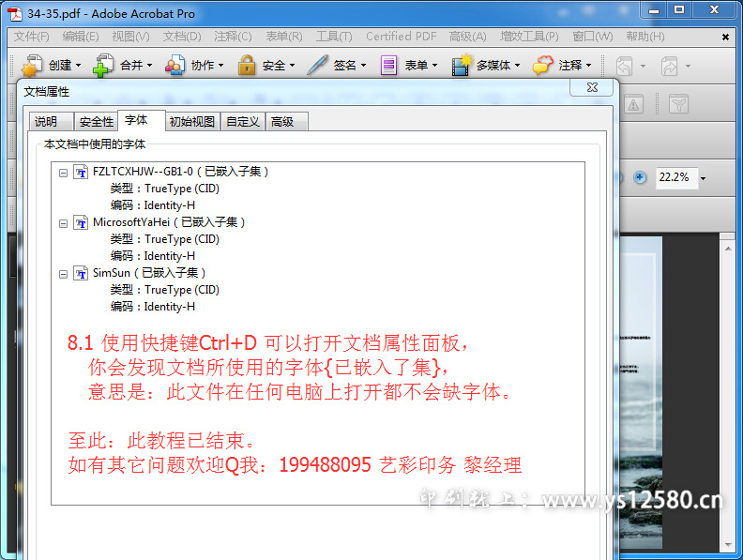Click the zoom in plus icon
Image resolution: width=743 pixels, height=560 pixels.
coord(640,177)
